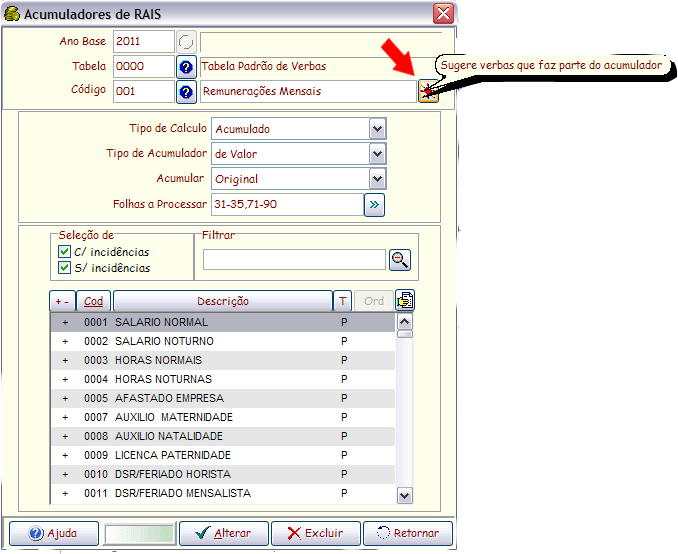678x554 pixels.
Task: Select row 0007 AUXILIO MATERNIDADE
Action: (x=223, y=417)
